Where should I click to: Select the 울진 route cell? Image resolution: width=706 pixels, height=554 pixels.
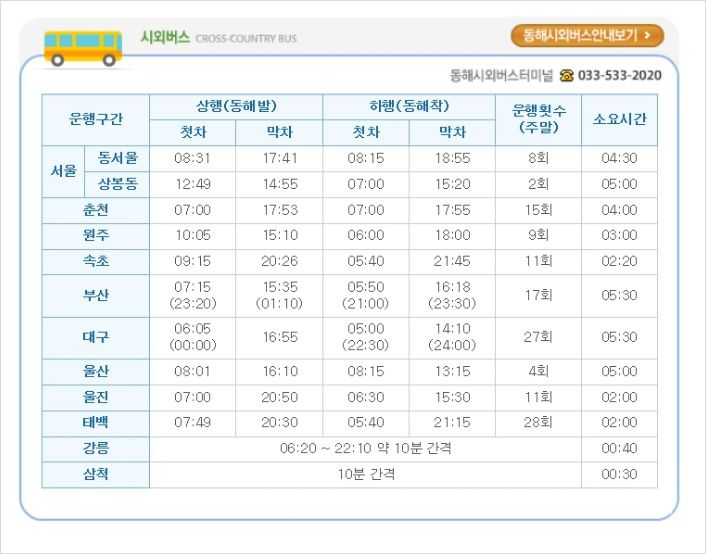point(95,397)
